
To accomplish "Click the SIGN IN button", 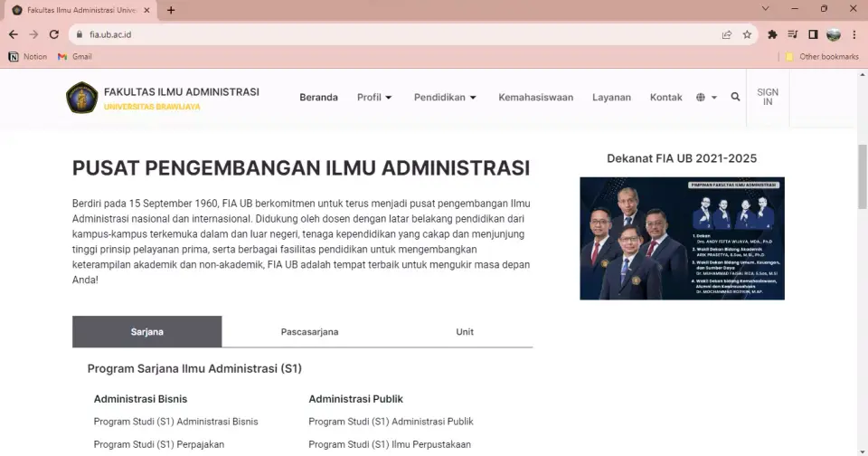I will point(768,97).
